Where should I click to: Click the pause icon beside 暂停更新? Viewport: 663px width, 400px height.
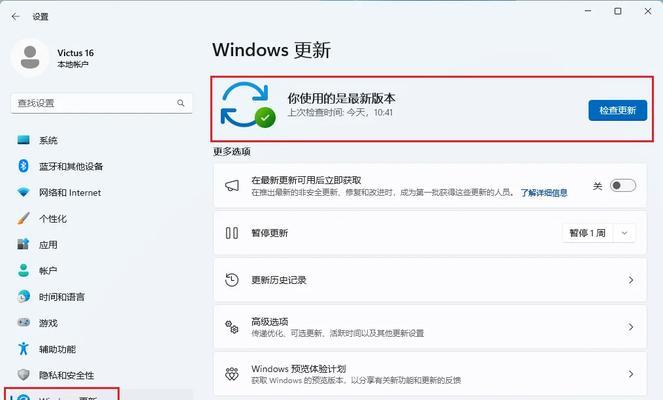tap(232, 233)
